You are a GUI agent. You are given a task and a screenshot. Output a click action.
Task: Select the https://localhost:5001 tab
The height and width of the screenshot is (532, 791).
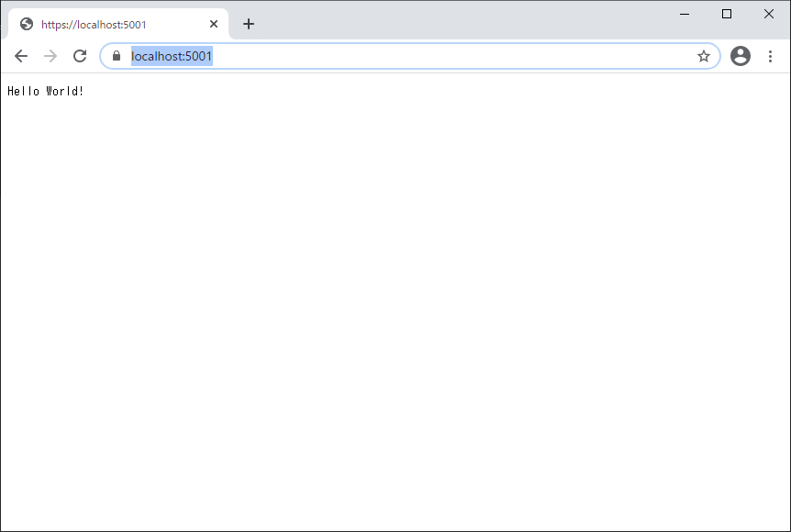point(118,24)
